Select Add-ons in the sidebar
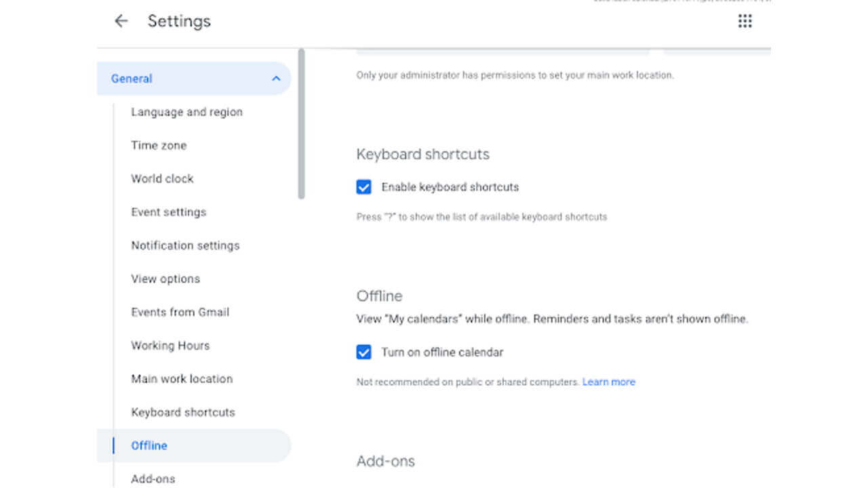 point(153,479)
